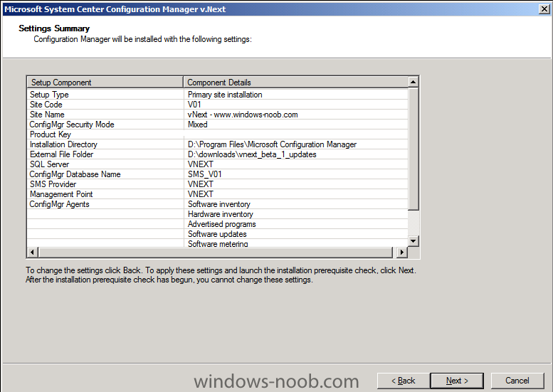The height and width of the screenshot is (392, 553).
Task: Click the D:\downloads\vnext_beta_1_updates path
Action: [252, 154]
